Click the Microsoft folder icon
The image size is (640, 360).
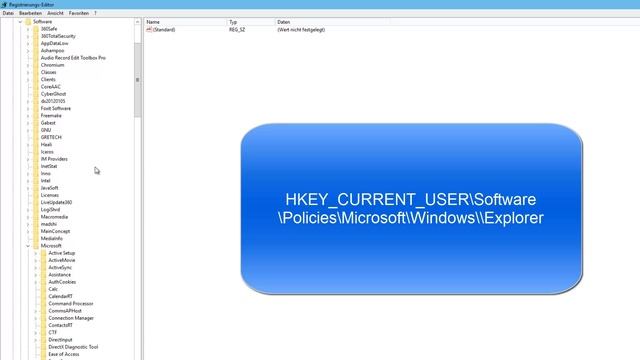[x=36, y=246]
